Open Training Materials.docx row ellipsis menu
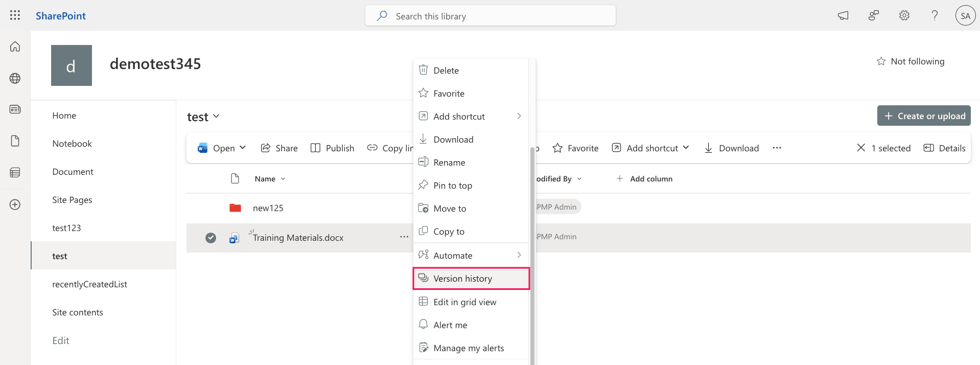 404,237
